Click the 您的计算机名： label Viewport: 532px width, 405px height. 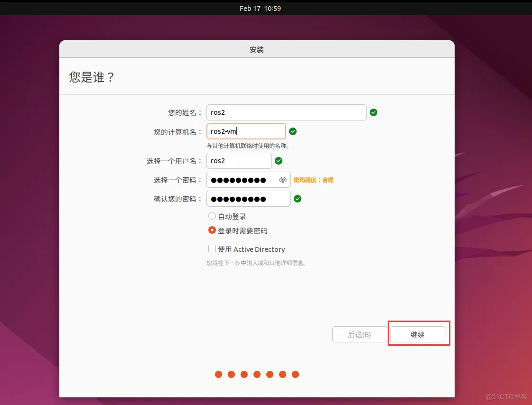[178, 132]
